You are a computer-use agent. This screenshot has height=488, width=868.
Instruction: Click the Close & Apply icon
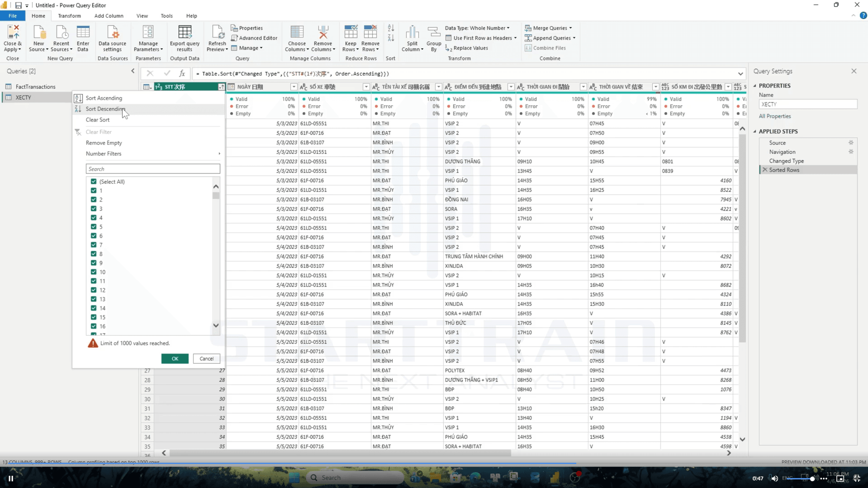(13, 32)
